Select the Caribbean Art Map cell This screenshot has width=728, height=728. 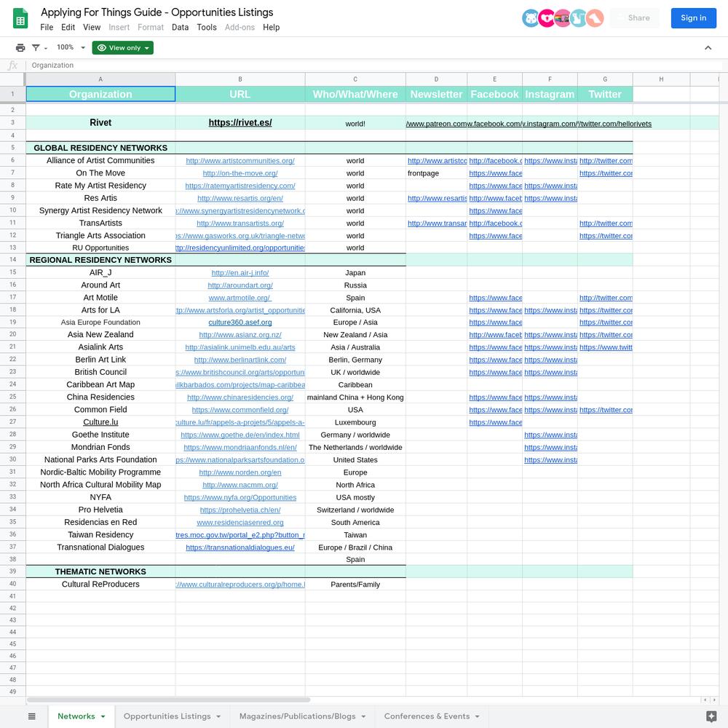click(100, 384)
